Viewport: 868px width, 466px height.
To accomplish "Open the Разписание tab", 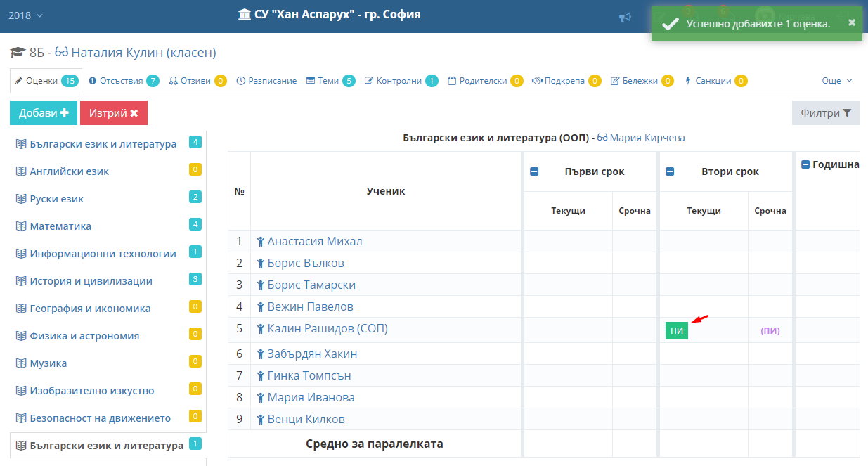I will pos(266,81).
